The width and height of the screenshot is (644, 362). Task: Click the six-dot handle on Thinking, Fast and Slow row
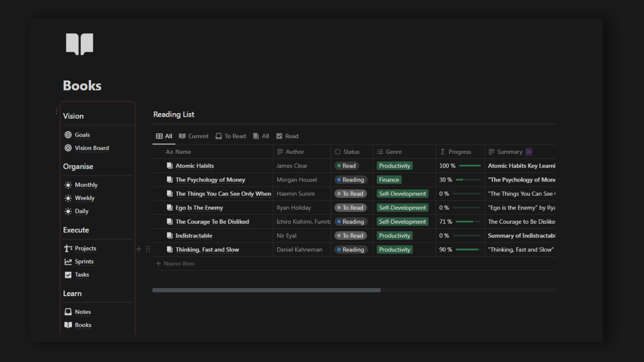click(148, 249)
